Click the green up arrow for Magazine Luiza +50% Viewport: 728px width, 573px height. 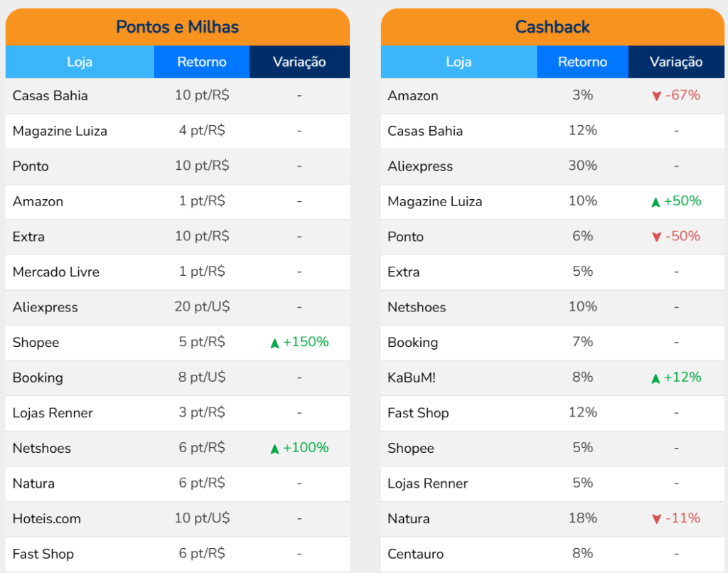pyautogui.click(x=655, y=203)
